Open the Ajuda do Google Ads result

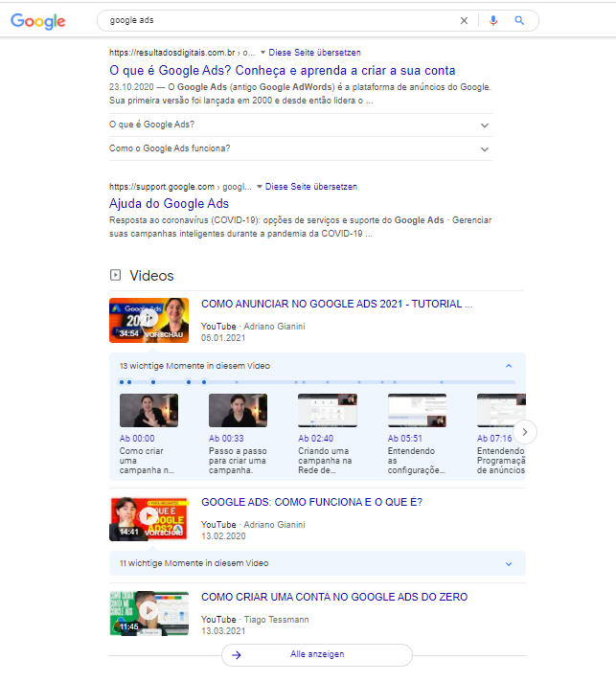[169, 204]
